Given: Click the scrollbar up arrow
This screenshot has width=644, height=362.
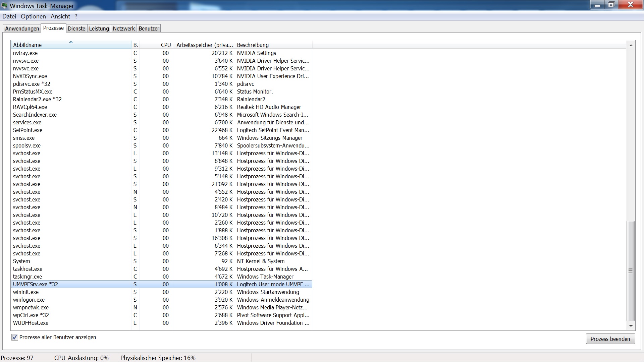Looking at the screenshot, I should 631,45.
